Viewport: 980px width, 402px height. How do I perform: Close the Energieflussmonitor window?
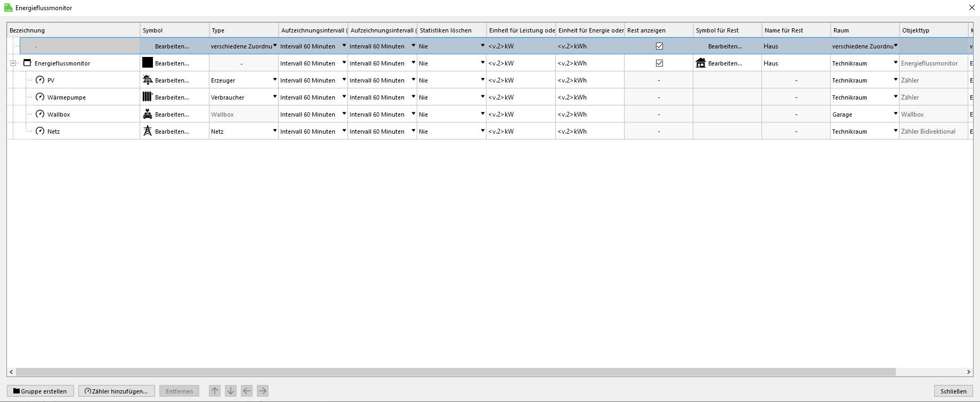pos(971,8)
